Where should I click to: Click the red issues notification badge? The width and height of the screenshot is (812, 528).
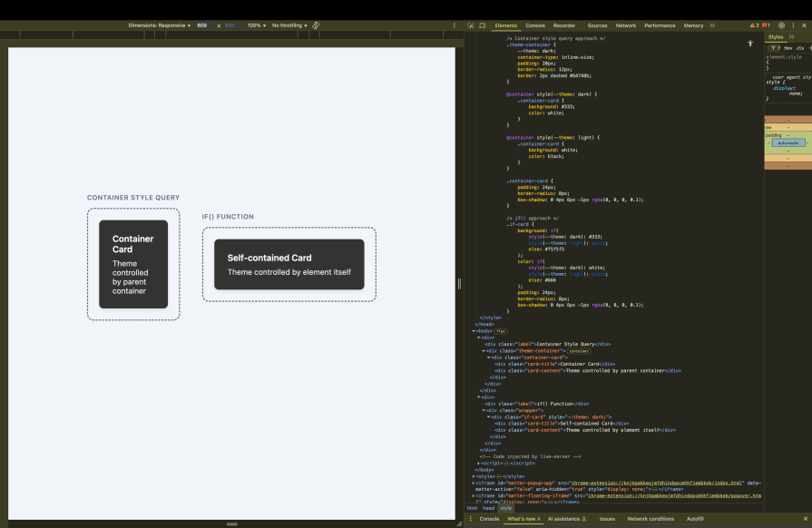click(x=767, y=25)
